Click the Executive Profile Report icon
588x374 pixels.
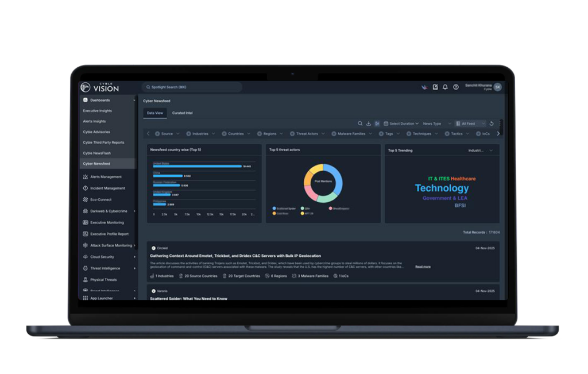(85, 234)
